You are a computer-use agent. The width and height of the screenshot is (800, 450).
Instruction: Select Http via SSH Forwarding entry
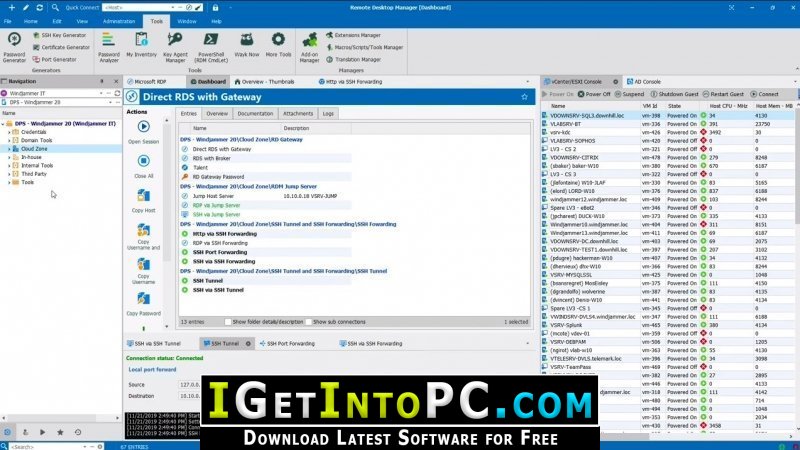click(x=224, y=234)
